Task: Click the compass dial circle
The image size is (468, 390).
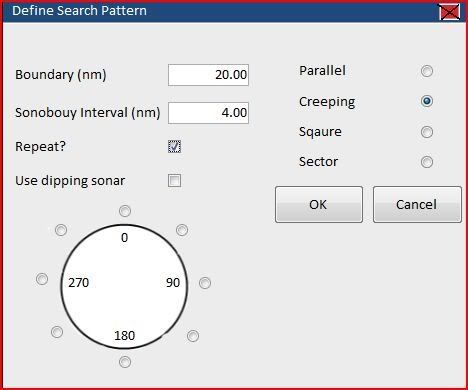Action: [124, 287]
